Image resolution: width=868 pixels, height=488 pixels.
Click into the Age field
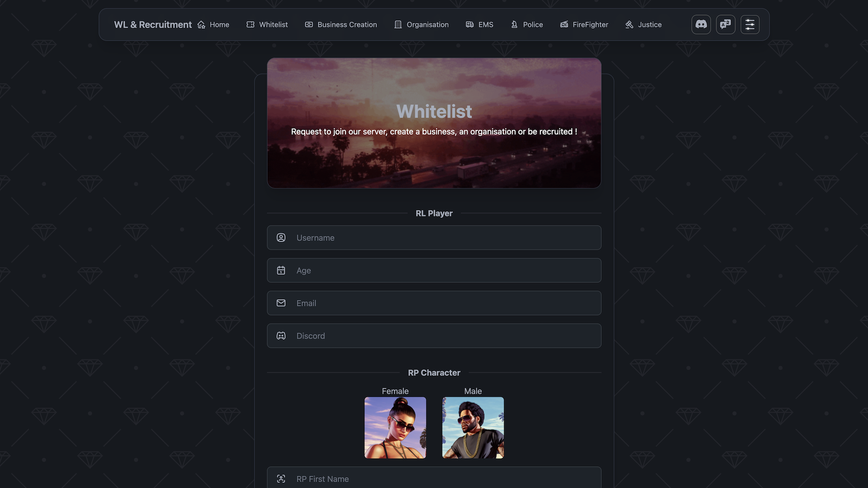pos(434,270)
